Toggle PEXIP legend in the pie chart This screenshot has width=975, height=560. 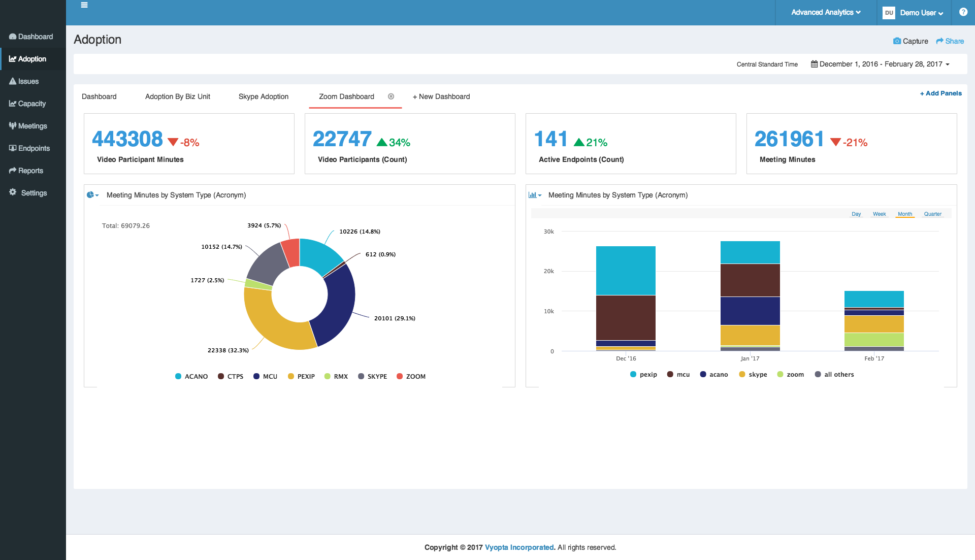[x=301, y=376]
